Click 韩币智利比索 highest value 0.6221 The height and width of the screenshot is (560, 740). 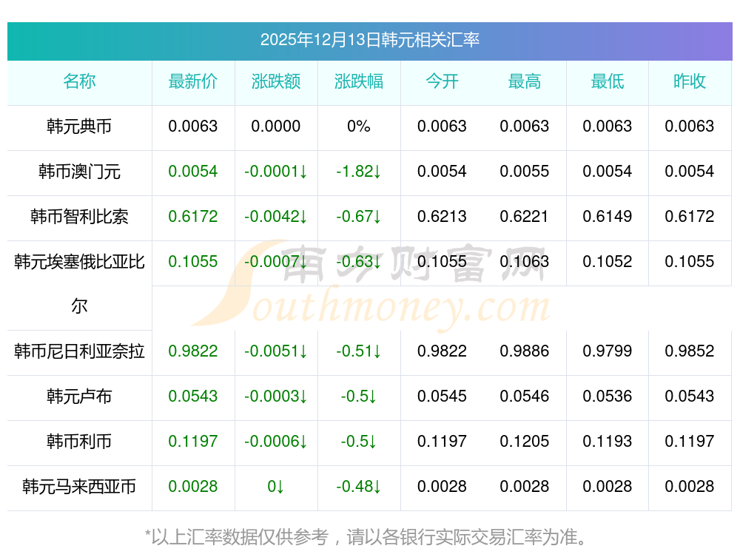[x=525, y=217]
